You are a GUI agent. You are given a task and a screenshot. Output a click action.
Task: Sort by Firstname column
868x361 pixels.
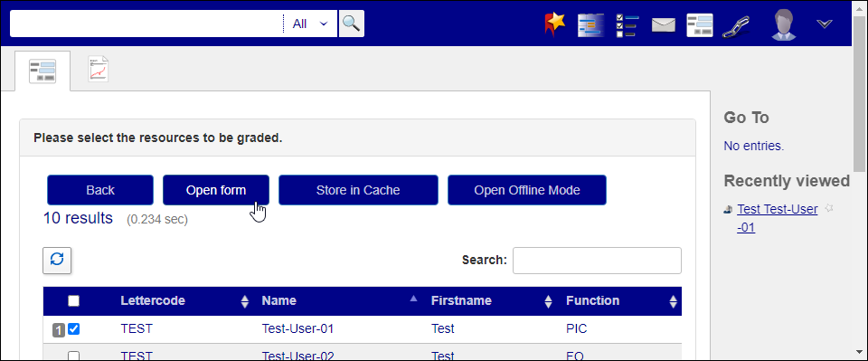(x=492, y=300)
